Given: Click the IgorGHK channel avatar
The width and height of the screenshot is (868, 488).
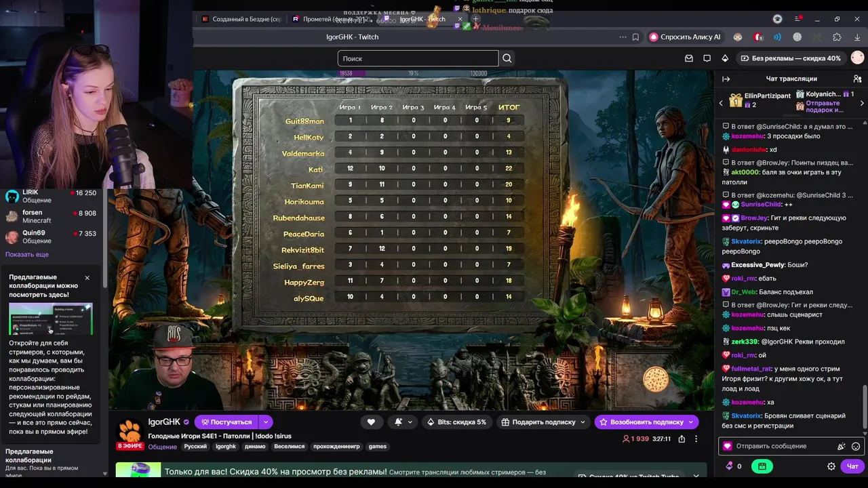Looking at the screenshot, I should coord(129,430).
